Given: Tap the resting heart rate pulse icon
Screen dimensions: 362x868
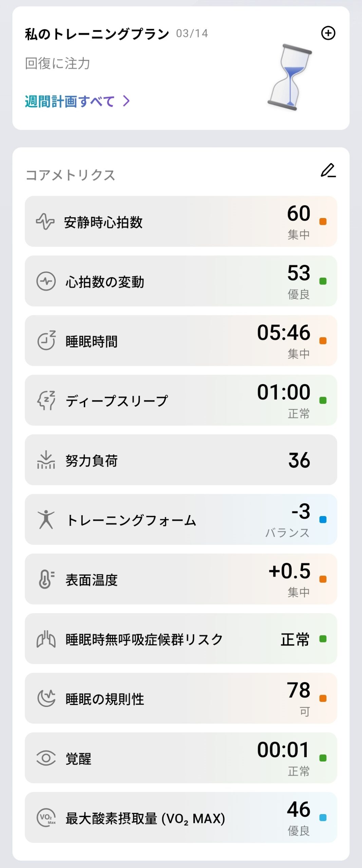Looking at the screenshot, I should point(45,221).
